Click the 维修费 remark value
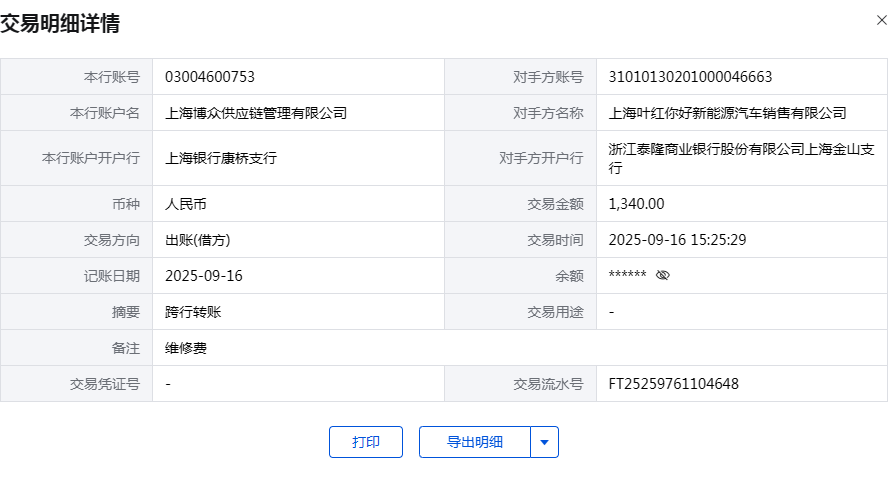888x477 pixels. click(186, 348)
